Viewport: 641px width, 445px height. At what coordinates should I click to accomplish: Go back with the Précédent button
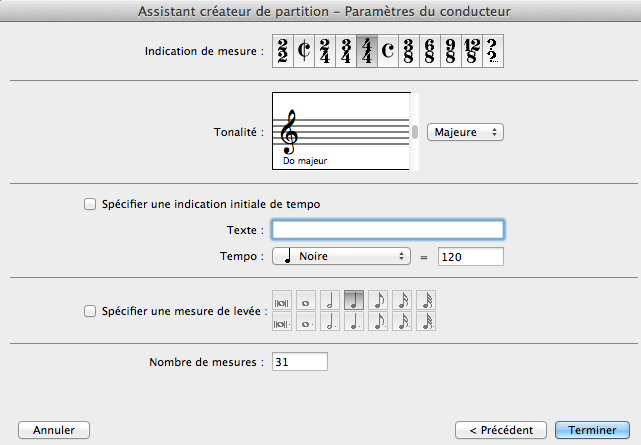[x=499, y=429]
